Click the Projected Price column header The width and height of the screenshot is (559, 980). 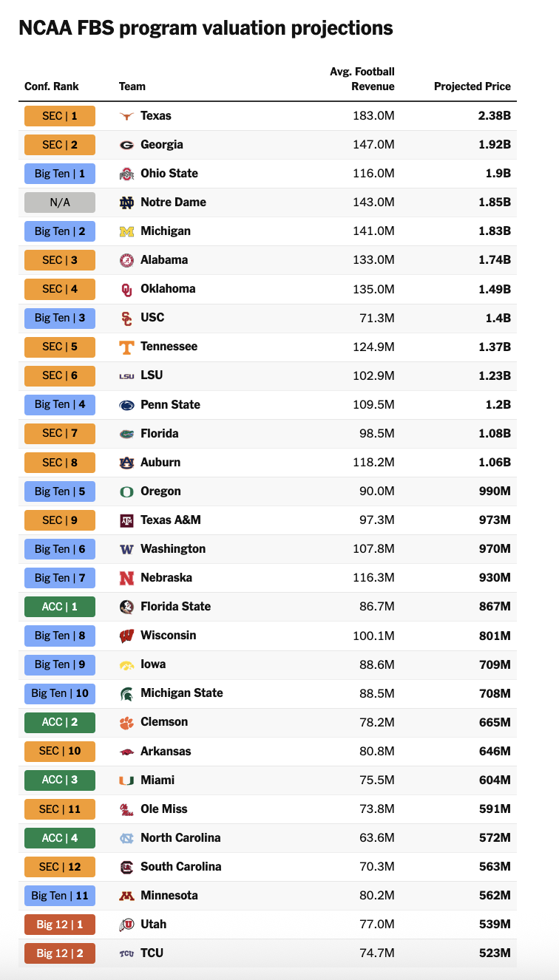[x=472, y=86]
